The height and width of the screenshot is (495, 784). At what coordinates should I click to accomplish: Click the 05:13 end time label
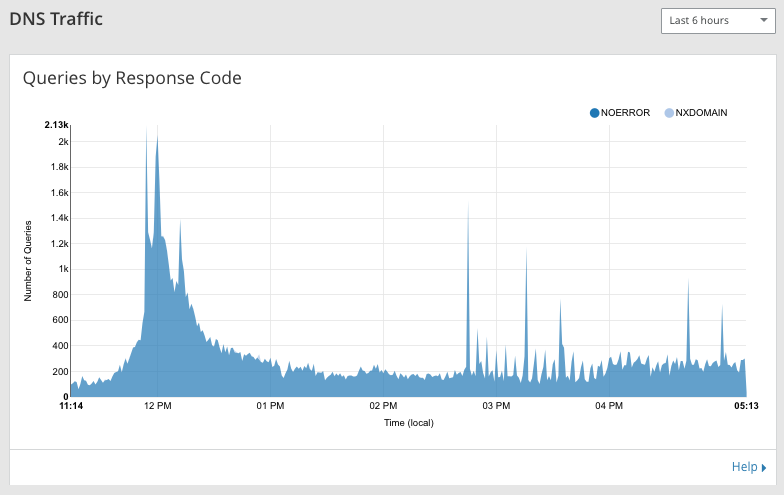pos(746,406)
